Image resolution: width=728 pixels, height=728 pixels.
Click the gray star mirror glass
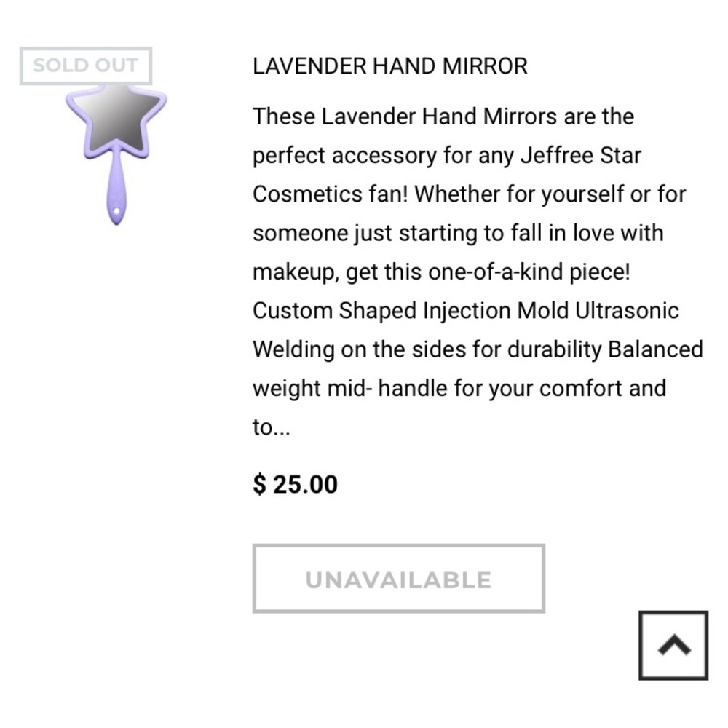(x=116, y=120)
